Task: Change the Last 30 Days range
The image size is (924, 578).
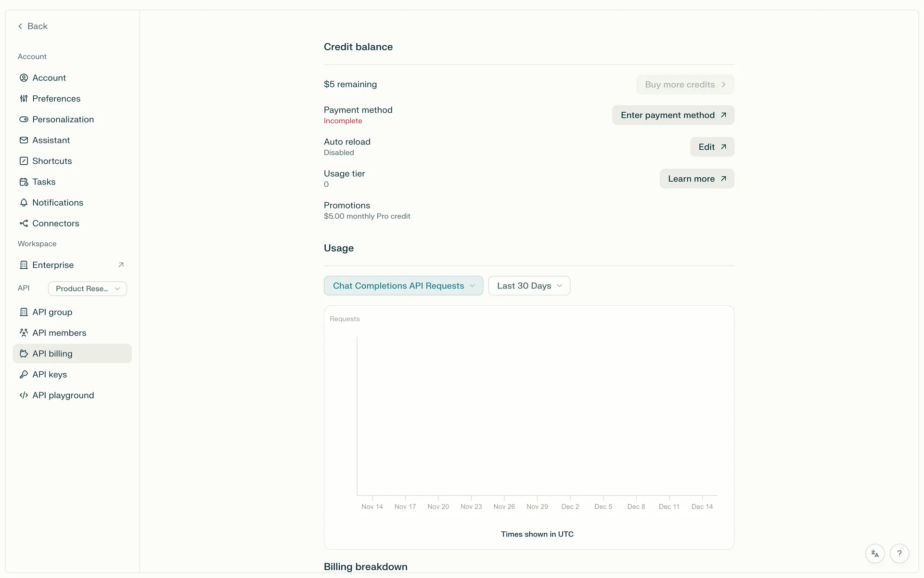Action: (x=529, y=286)
